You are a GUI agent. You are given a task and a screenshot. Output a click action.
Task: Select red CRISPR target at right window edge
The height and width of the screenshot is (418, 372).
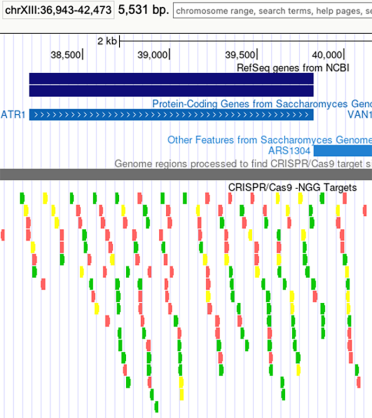tap(365, 211)
